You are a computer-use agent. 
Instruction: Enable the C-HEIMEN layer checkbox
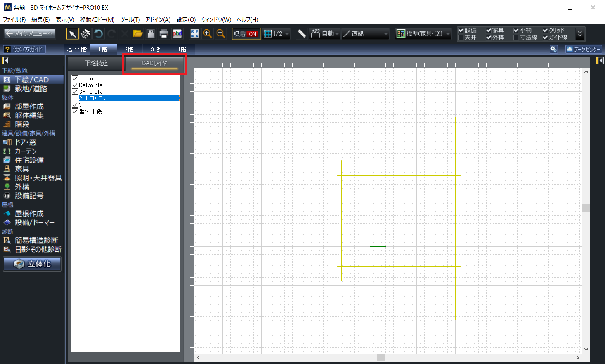pos(75,98)
